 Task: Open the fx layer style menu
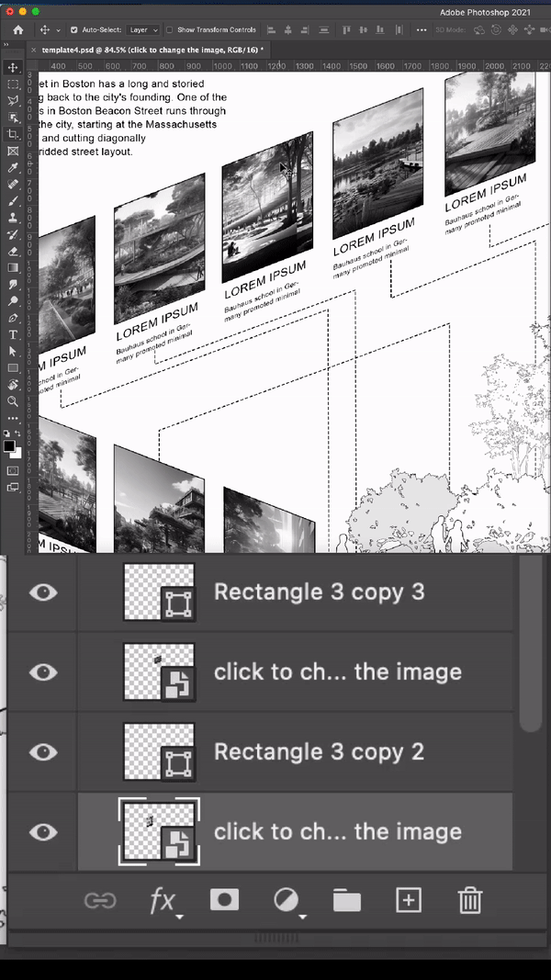163,901
